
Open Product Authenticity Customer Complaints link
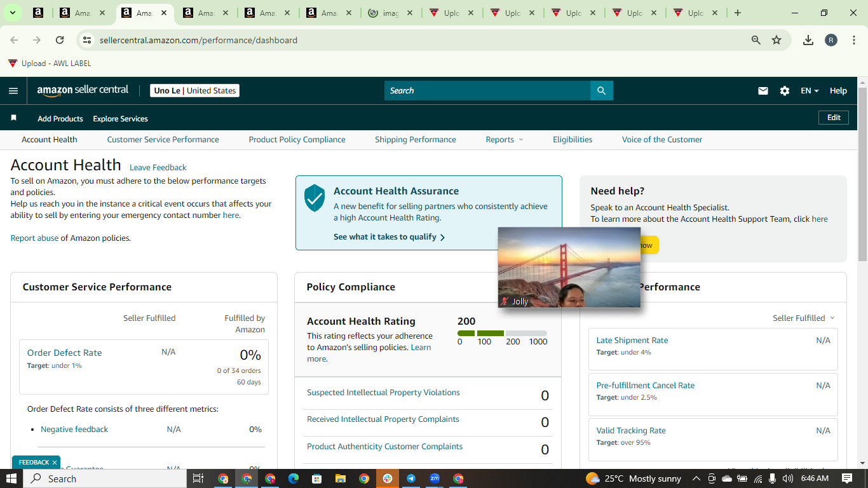(x=384, y=447)
